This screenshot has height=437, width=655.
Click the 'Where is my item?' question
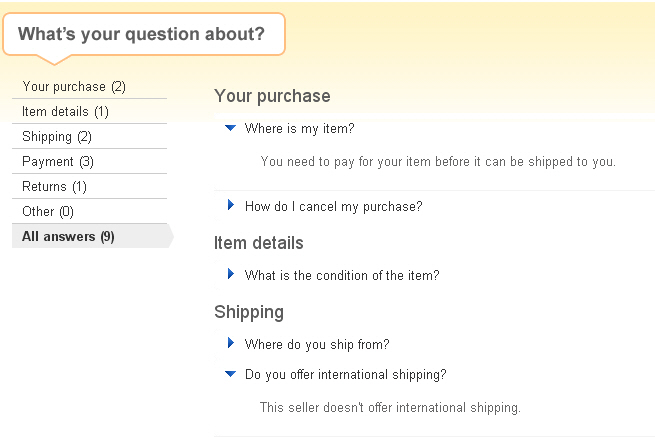300,129
